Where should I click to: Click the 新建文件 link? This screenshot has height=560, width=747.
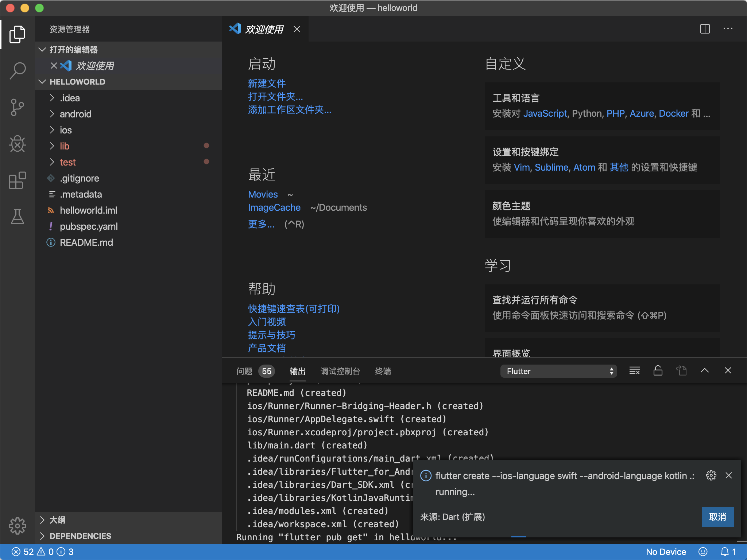pos(267,83)
